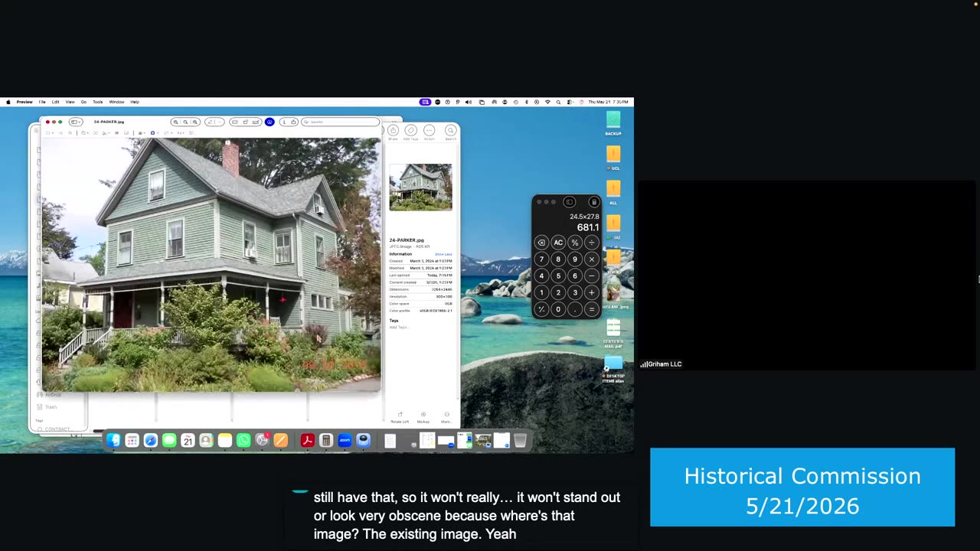Open the Edit menu
This screenshot has width=980, height=551.
click(x=55, y=102)
